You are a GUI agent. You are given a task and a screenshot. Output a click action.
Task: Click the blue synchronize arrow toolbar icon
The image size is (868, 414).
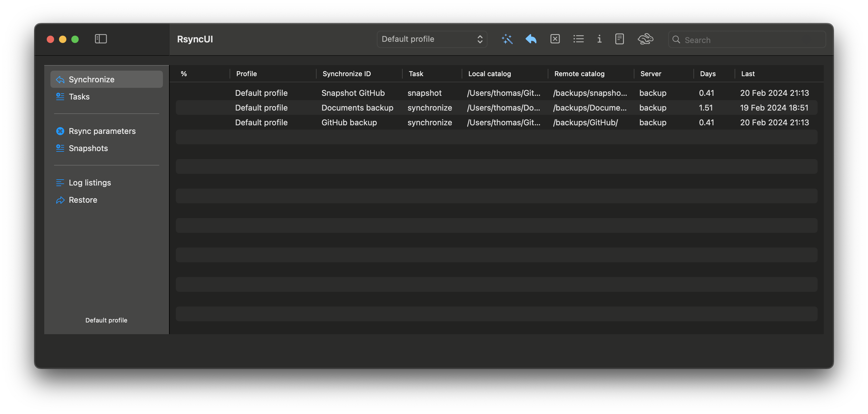[531, 39]
